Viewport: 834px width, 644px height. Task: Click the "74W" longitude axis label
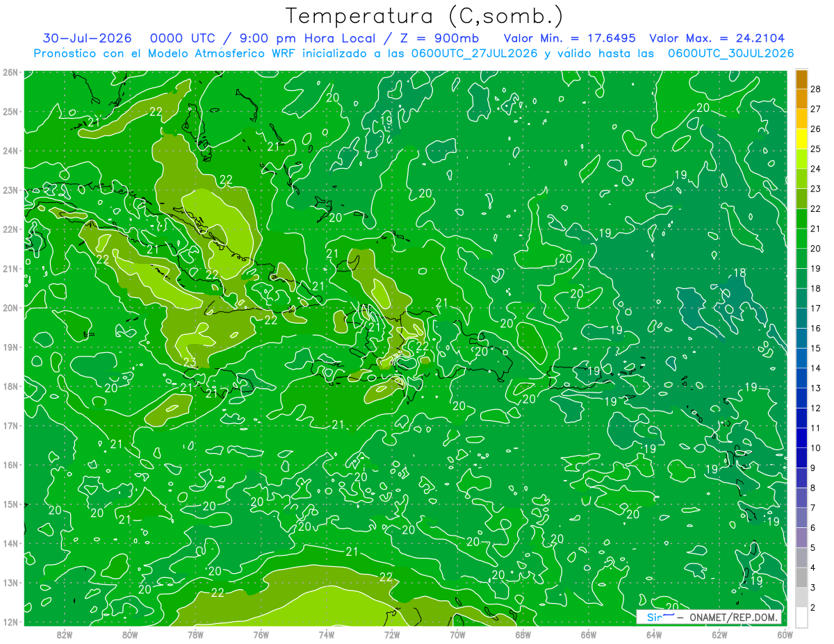tap(326, 634)
